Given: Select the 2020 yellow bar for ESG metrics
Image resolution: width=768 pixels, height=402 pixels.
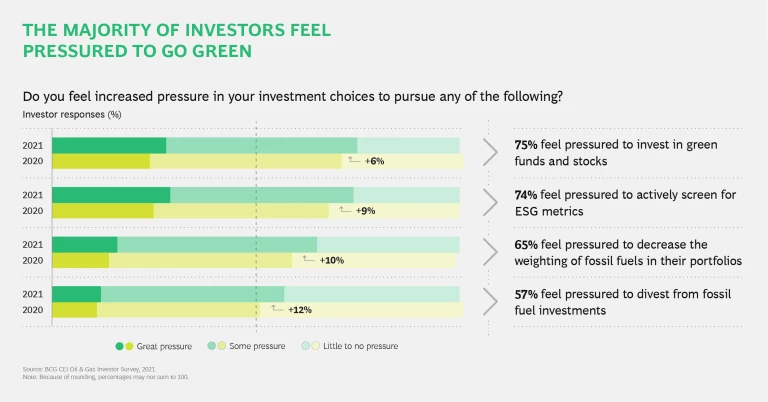Looking at the screenshot, I should [x=102, y=211].
